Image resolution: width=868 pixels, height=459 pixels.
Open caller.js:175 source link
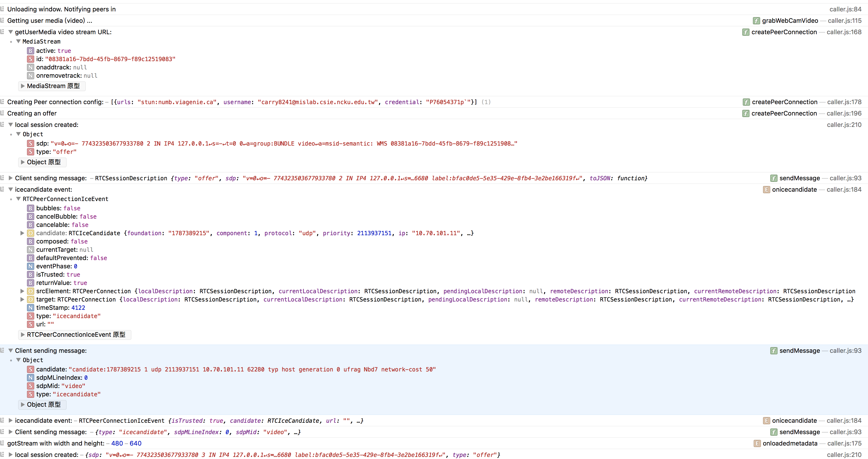click(844, 443)
